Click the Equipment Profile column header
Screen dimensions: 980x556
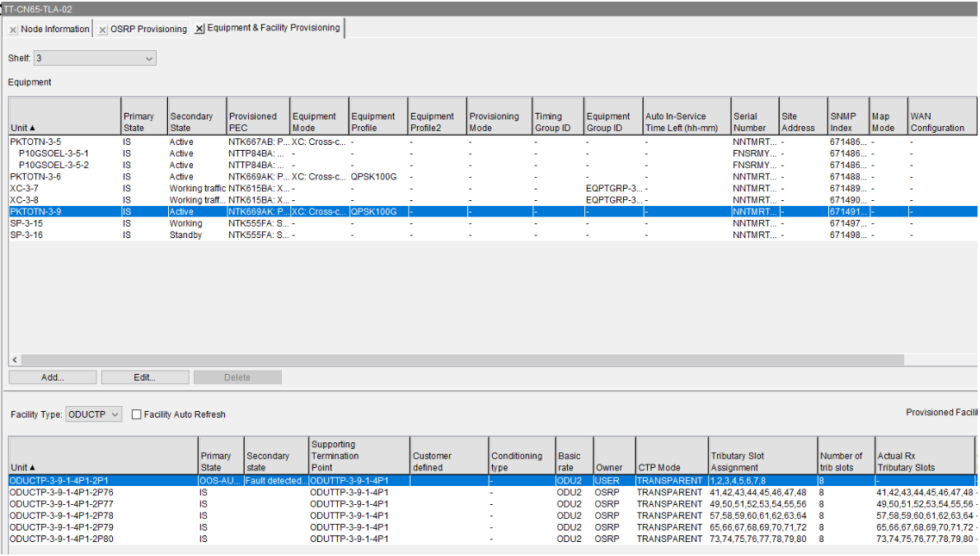tap(378, 116)
